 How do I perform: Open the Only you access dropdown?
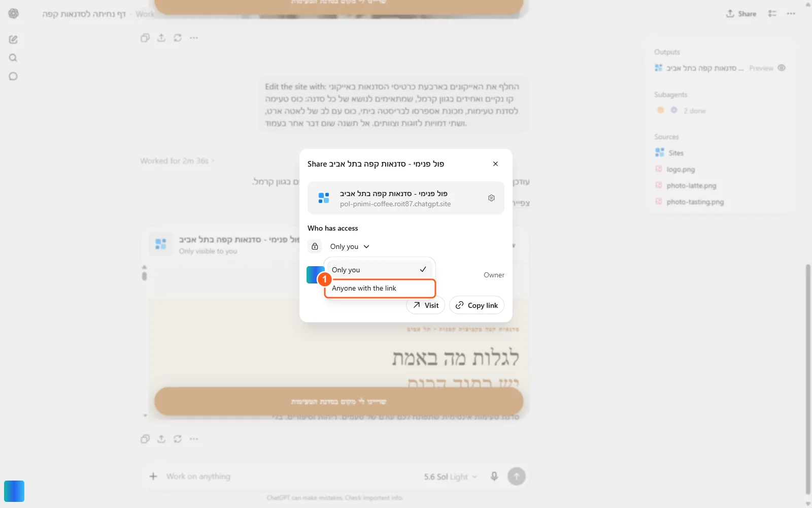coord(350,246)
